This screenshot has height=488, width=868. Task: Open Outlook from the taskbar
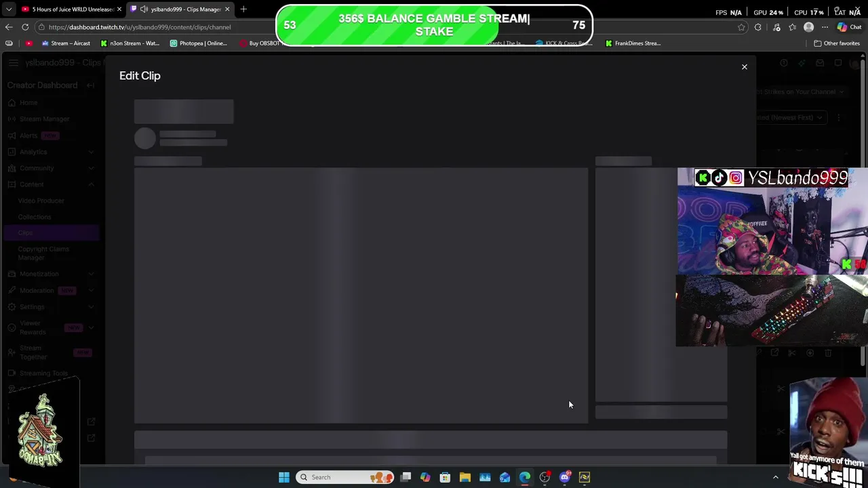coord(505,477)
